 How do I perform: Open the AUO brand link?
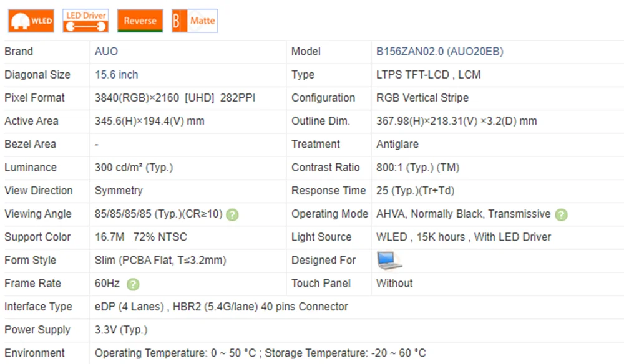[x=106, y=52]
